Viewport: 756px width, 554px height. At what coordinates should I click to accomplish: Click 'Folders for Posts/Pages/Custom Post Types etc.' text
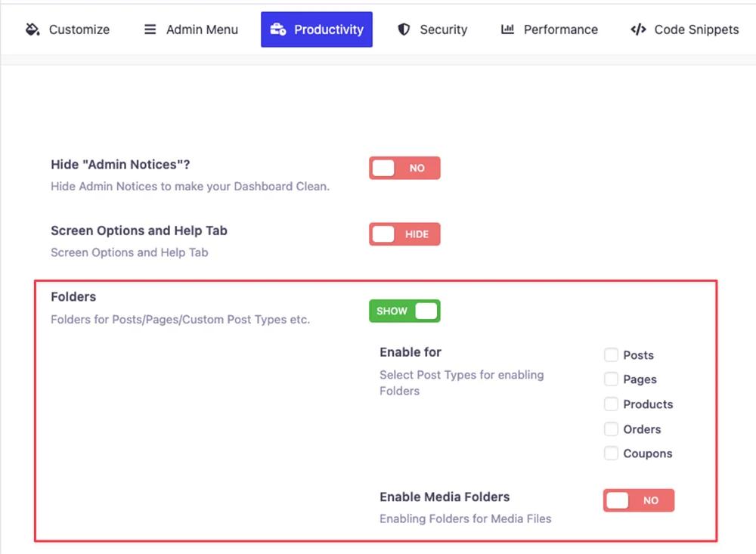[x=181, y=319]
